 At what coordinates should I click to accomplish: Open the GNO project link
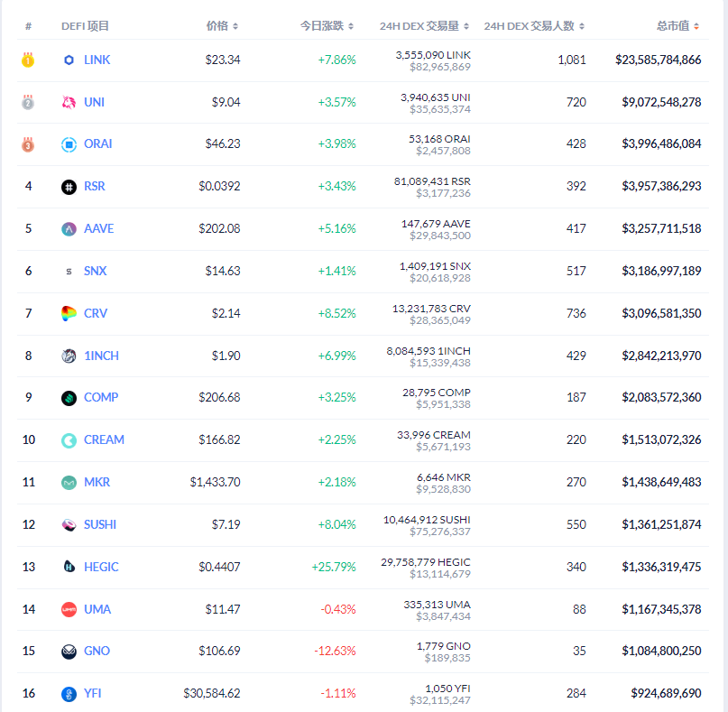97,651
